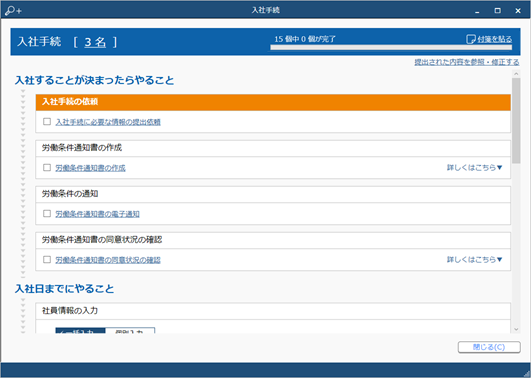Maximize the 入社手続 window
531x378 pixels.
pyautogui.click(x=497, y=11)
